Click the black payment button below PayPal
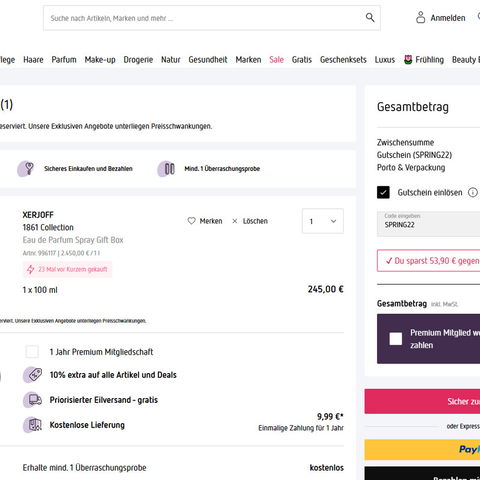 [x=422, y=473]
